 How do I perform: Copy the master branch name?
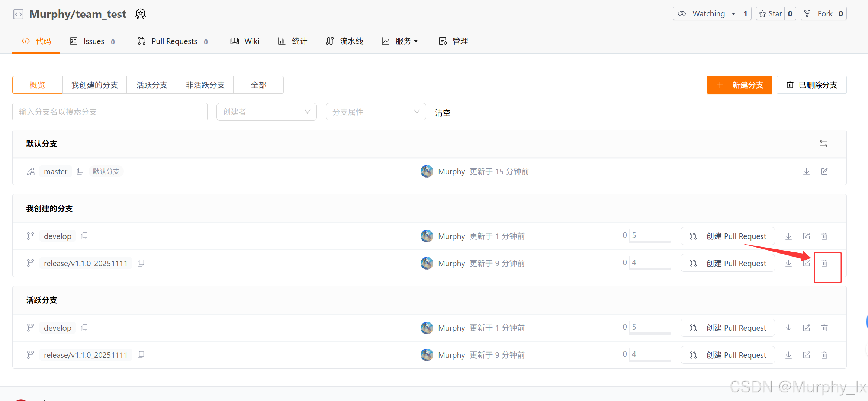tap(80, 171)
